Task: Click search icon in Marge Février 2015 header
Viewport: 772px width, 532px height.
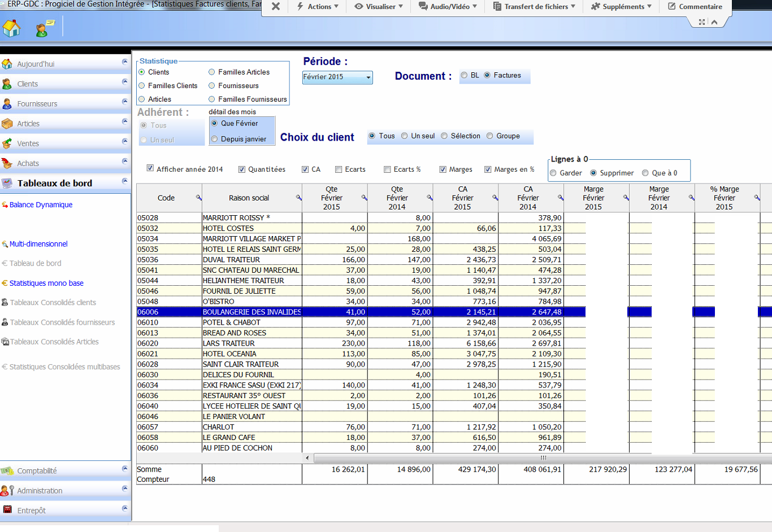Action: pos(626,197)
